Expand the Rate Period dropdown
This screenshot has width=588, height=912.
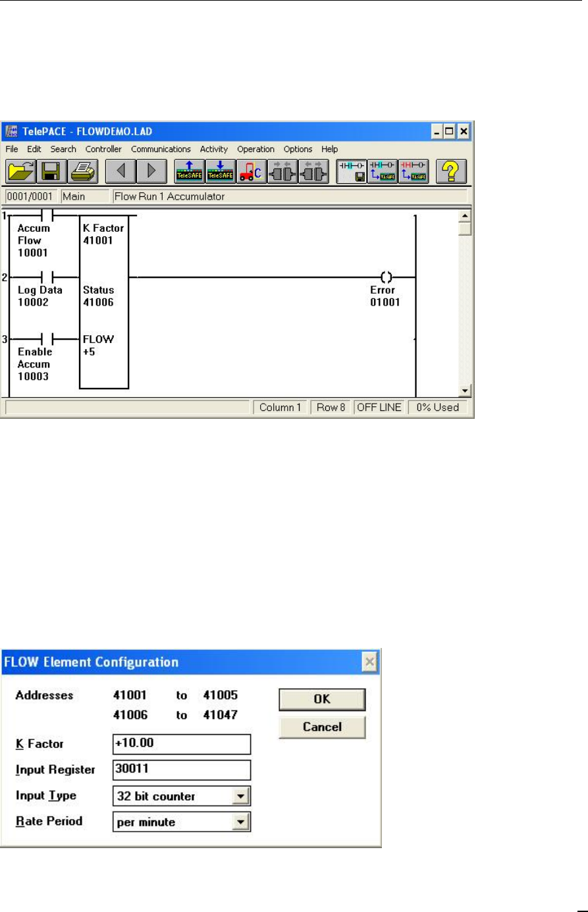pyautogui.click(x=242, y=822)
